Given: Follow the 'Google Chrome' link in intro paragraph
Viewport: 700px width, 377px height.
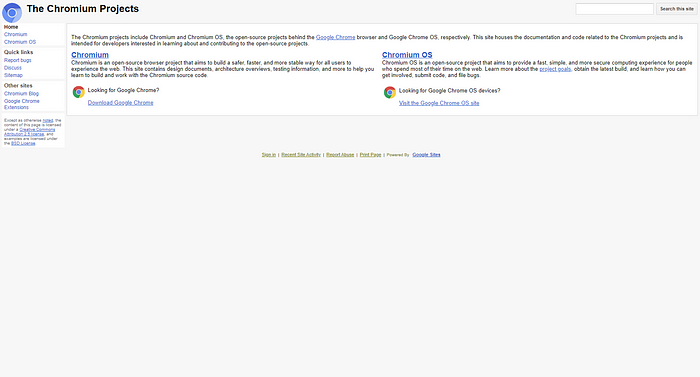Looking at the screenshot, I should (x=336, y=38).
